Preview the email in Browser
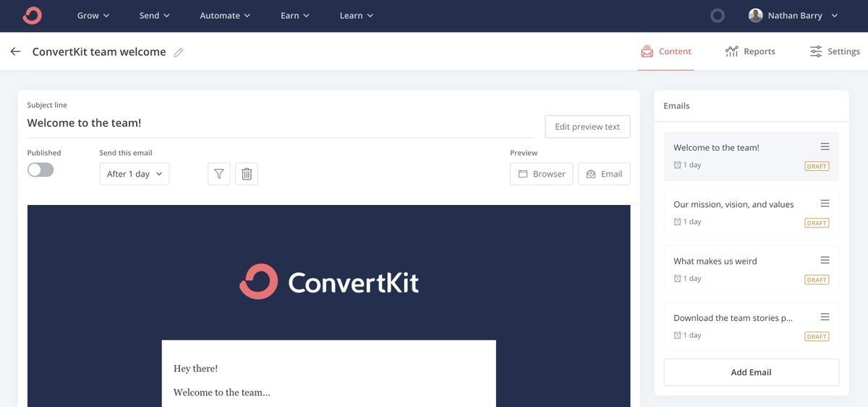This screenshot has height=407, width=868. 542,174
